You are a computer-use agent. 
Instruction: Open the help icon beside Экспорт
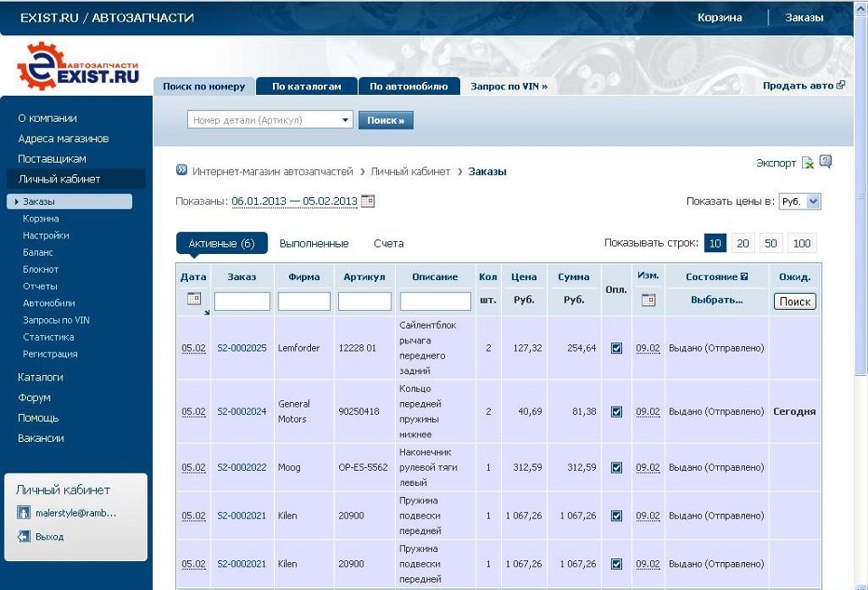[825, 163]
